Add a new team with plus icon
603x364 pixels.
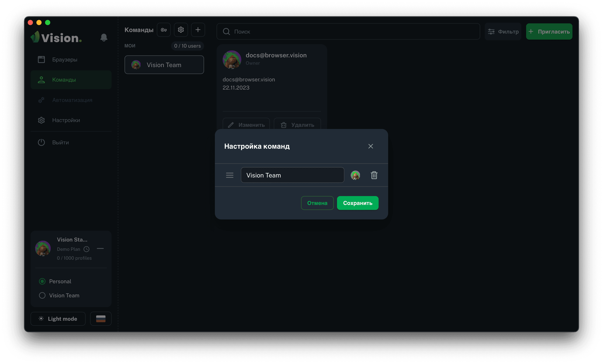pos(198,30)
